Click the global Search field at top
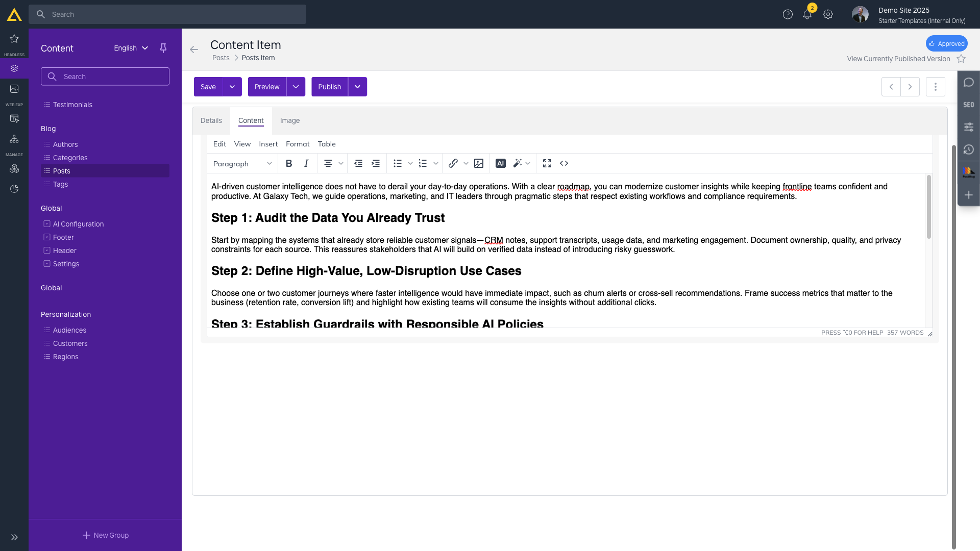The image size is (980, 551). [x=167, y=14]
